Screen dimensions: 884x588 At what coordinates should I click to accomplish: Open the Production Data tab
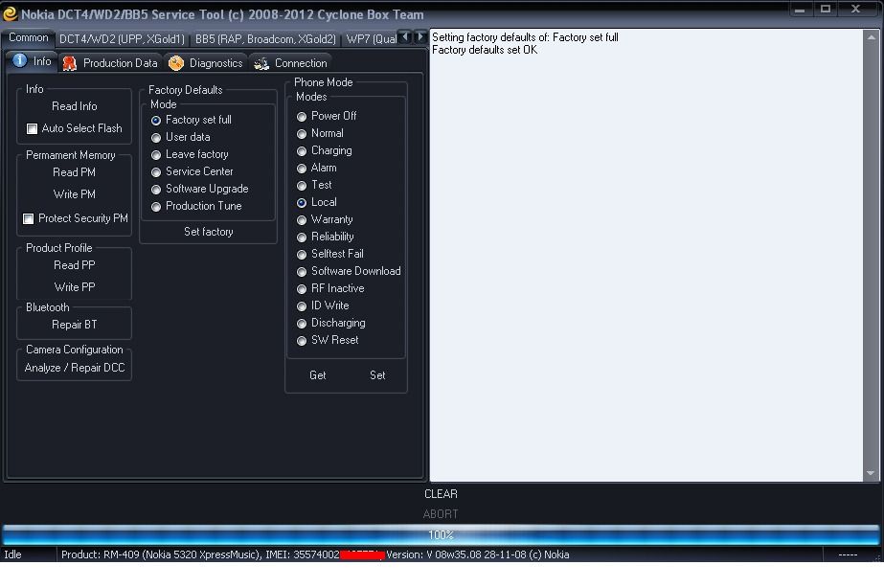click(109, 63)
